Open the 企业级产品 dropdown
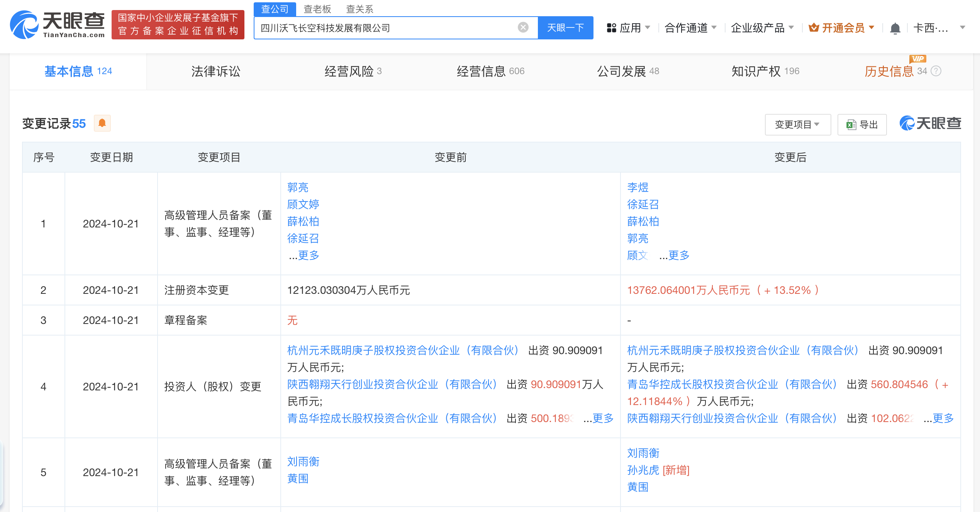Screen dimensions: 980x512 pyautogui.click(x=762, y=28)
